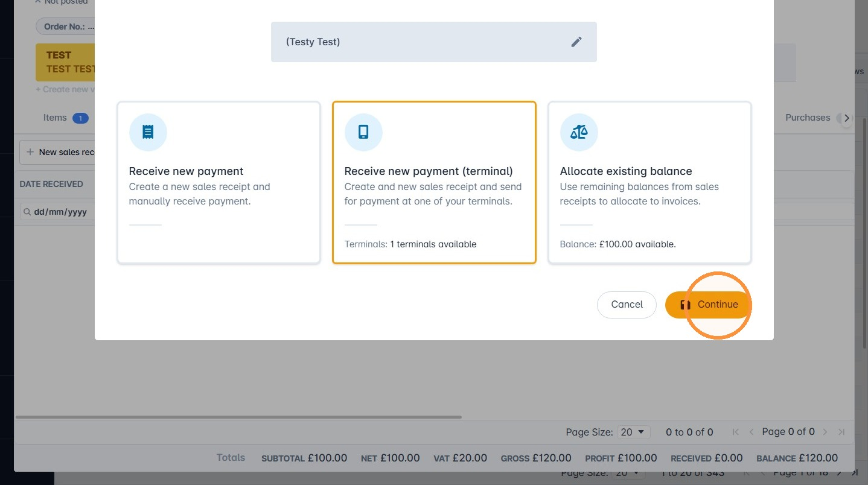This screenshot has width=868, height=485.
Task: Click the horizontal scrollbar under the receipts grid
Action: click(x=239, y=417)
